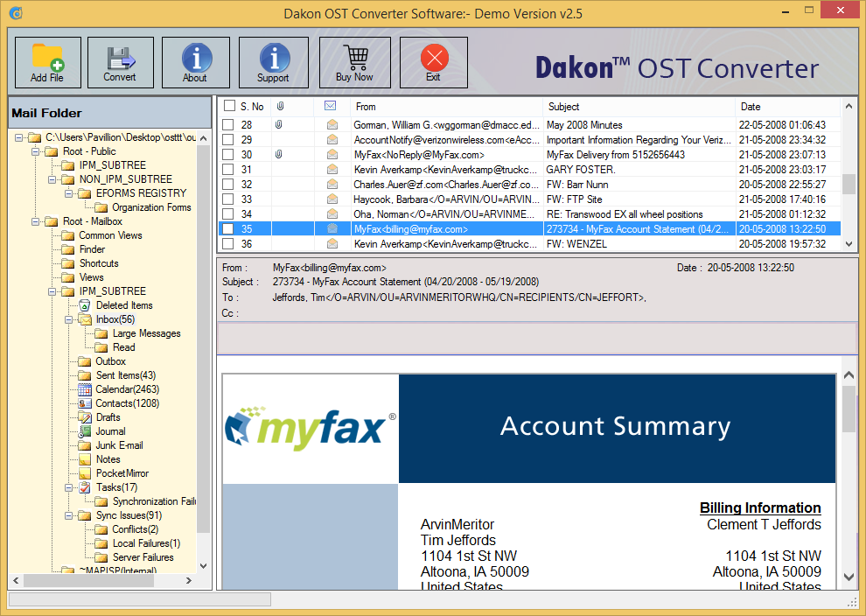Screen dimensions: 866x616
Task: Check the box for email 28
Action: click(227, 125)
